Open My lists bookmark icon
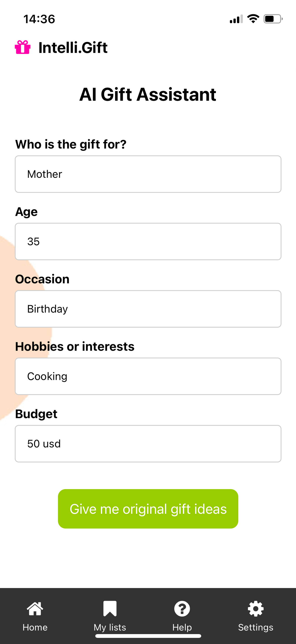Viewport: 296px width, 644px height. (110, 609)
